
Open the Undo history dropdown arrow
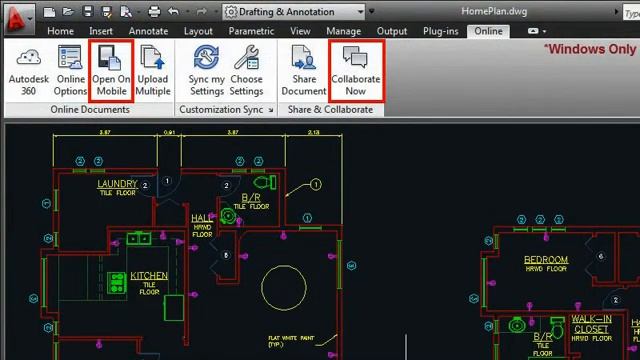187,12
